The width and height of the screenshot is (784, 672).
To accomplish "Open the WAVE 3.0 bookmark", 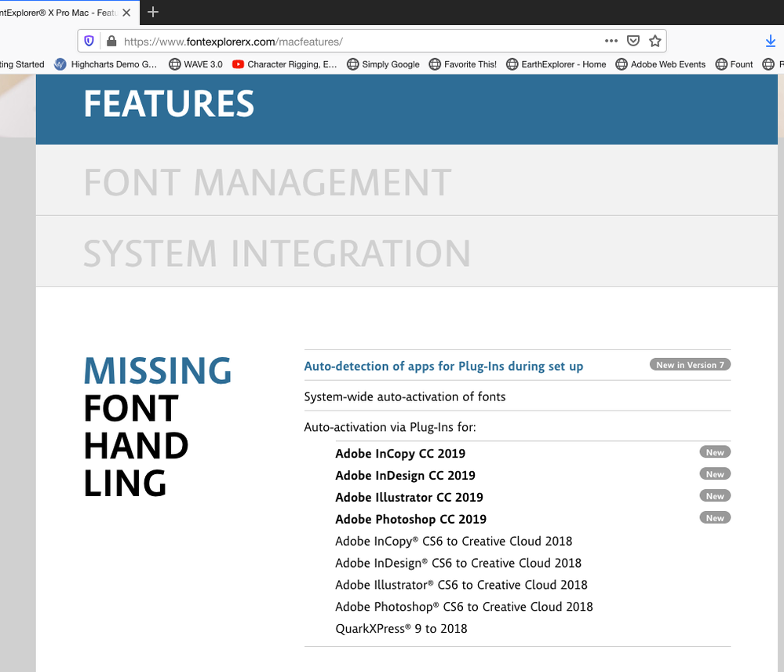I will tap(195, 64).
